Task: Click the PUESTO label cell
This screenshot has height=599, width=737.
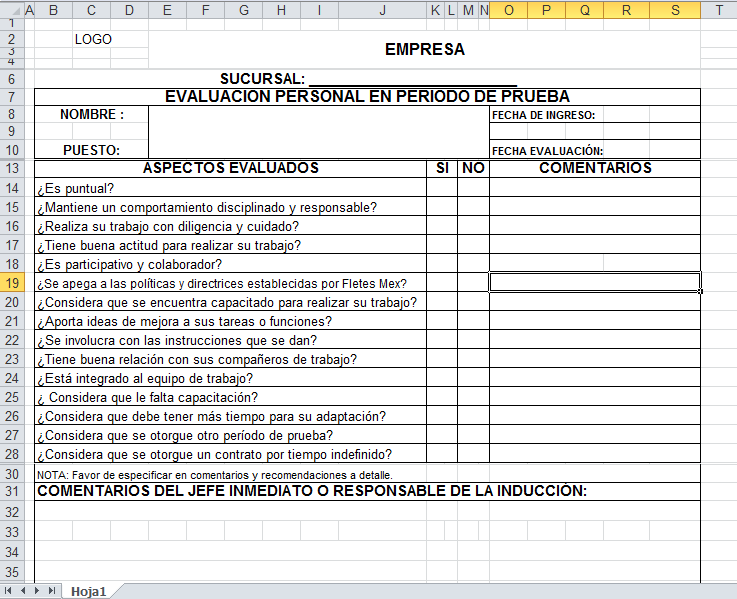Action: 92,150
